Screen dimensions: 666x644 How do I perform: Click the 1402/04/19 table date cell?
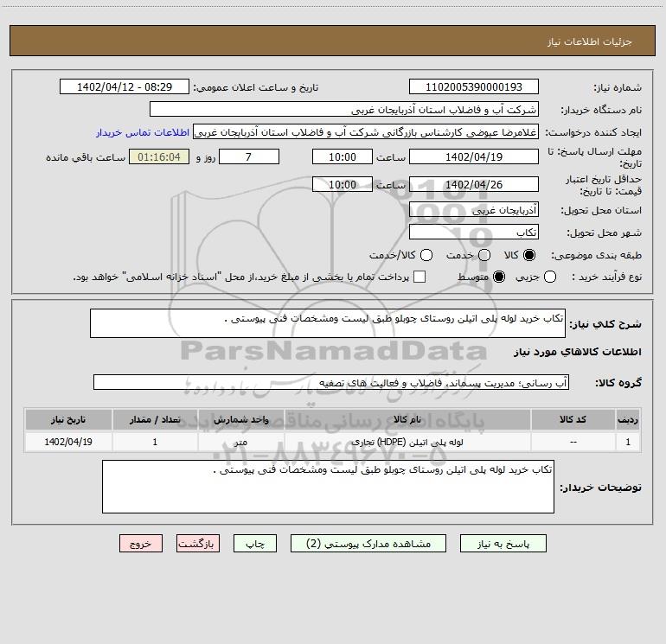click(68, 442)
